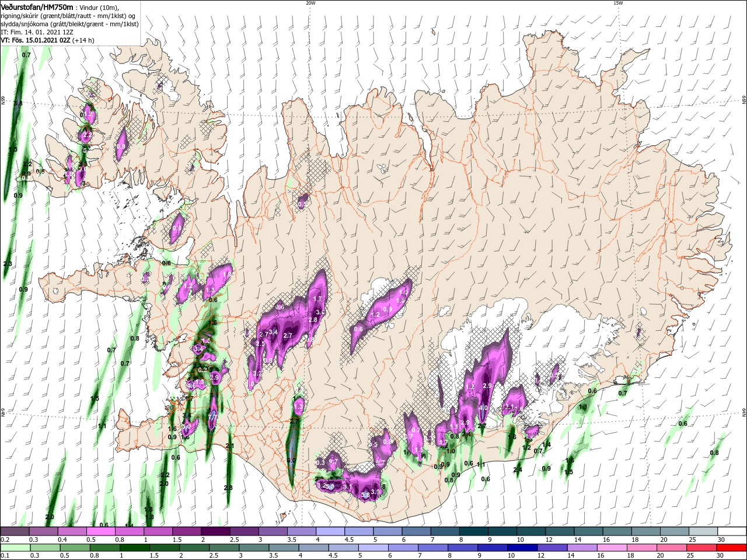The image size is (747, 560).
Task: Click the '6.0' rainfall value on the map
Action: [292, 461]
